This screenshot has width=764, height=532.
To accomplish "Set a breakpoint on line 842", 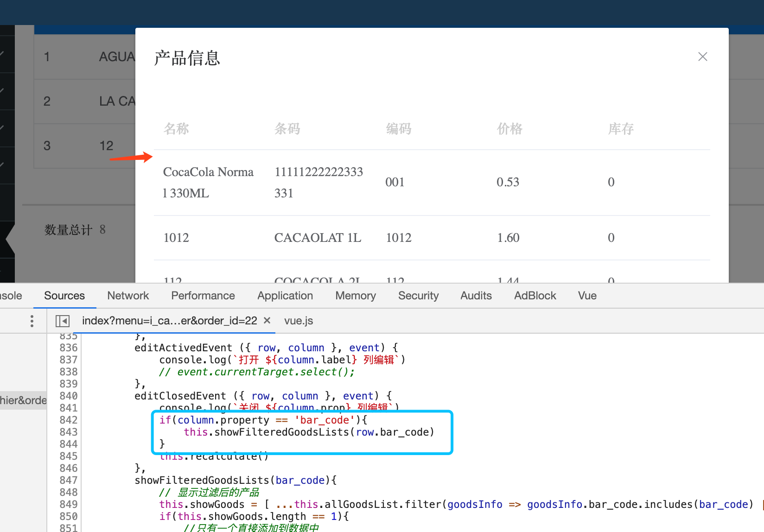I will (x=68, y=419).
